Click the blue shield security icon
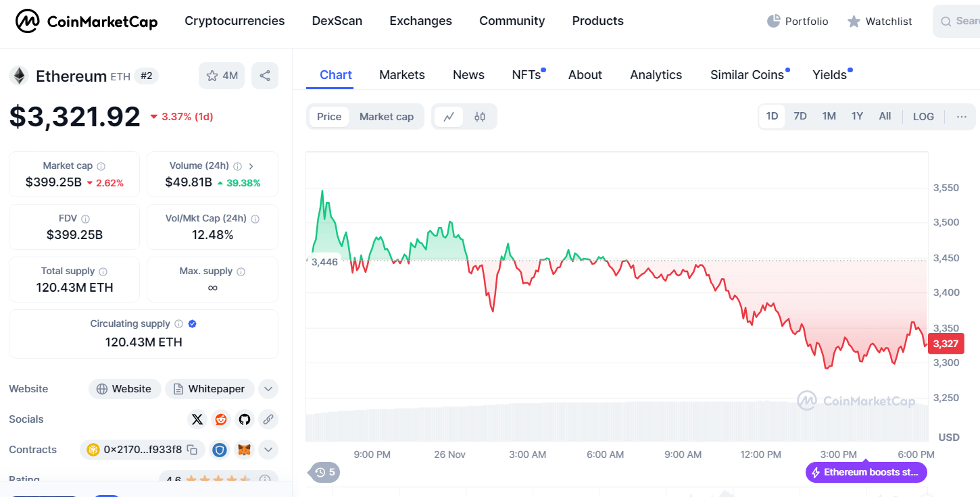Viewport: 980px width, 497px height. (220, 450)
